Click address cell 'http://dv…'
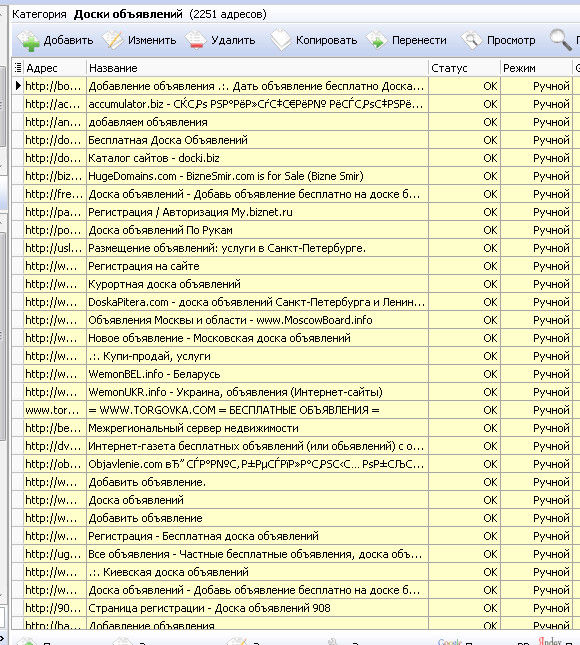The width and height of the screenshot is (580, 645). [55, 446]
